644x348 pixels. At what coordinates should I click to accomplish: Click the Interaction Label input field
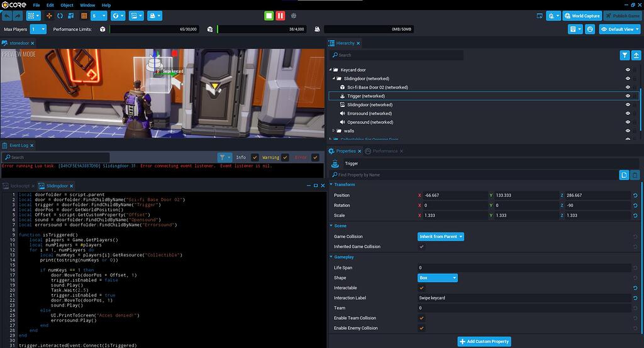(x=524, y=298)
